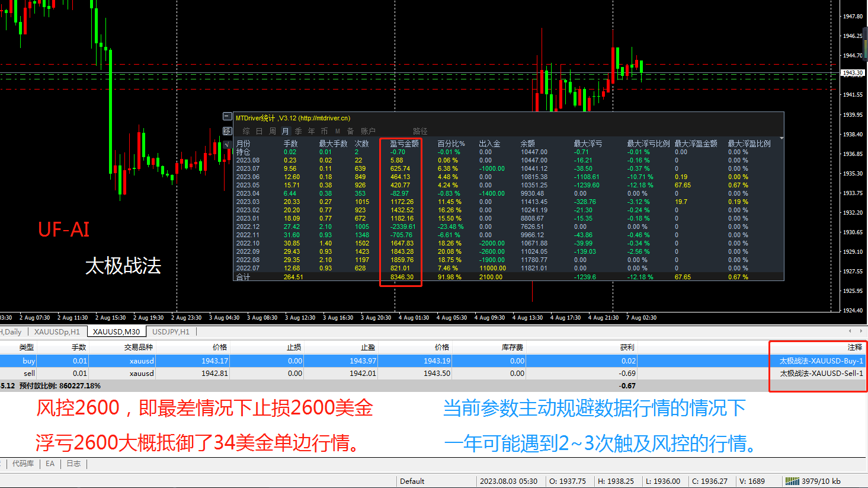The height and width of the screenshot is (488, 868).
Task: Select the M stats view in MTDriver
Action: (337, 131)
